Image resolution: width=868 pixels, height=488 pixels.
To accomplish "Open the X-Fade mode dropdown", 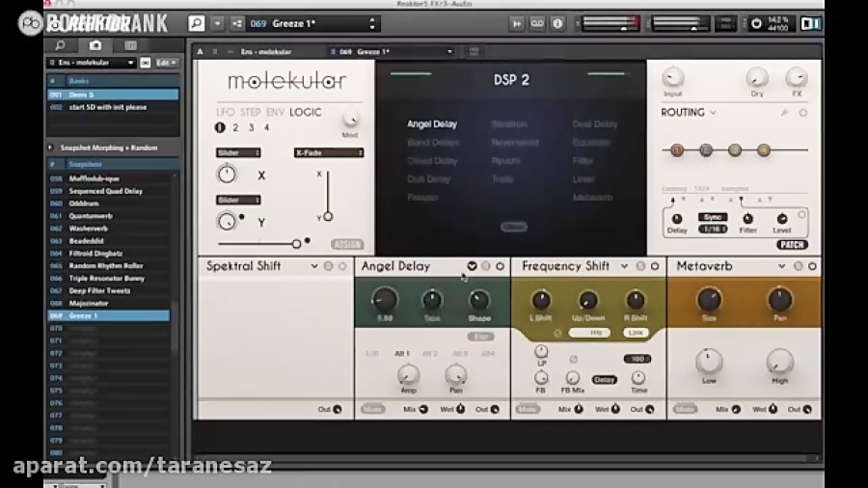I will click(329, 152).
